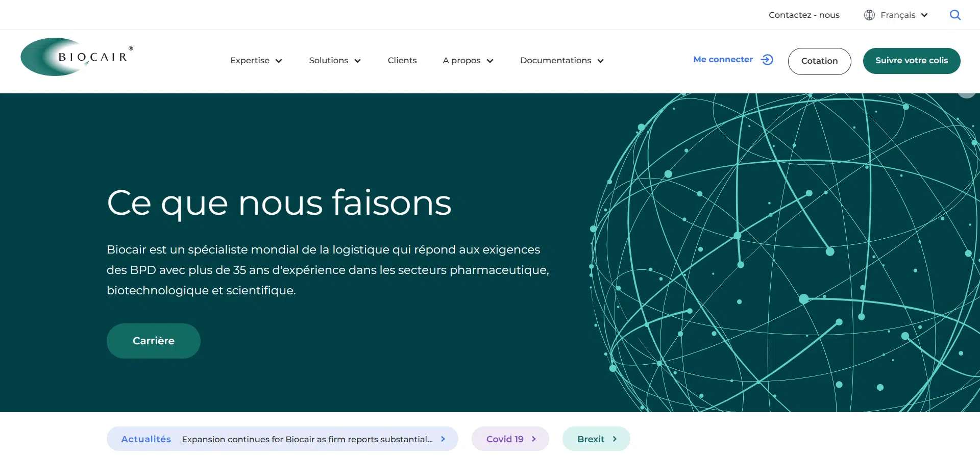This screenshot has width=980, height=455.
Task: Open the A propos menu
Action: 462,61
